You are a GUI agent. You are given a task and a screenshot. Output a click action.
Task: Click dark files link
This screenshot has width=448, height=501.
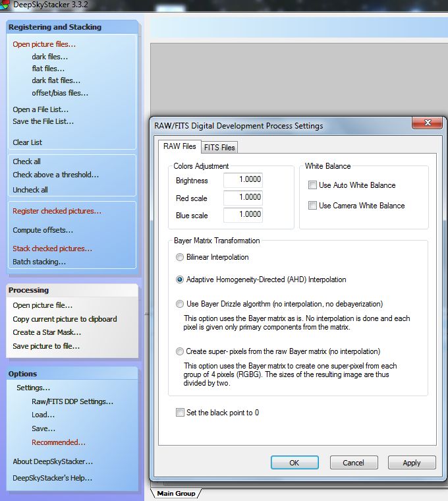50,57
